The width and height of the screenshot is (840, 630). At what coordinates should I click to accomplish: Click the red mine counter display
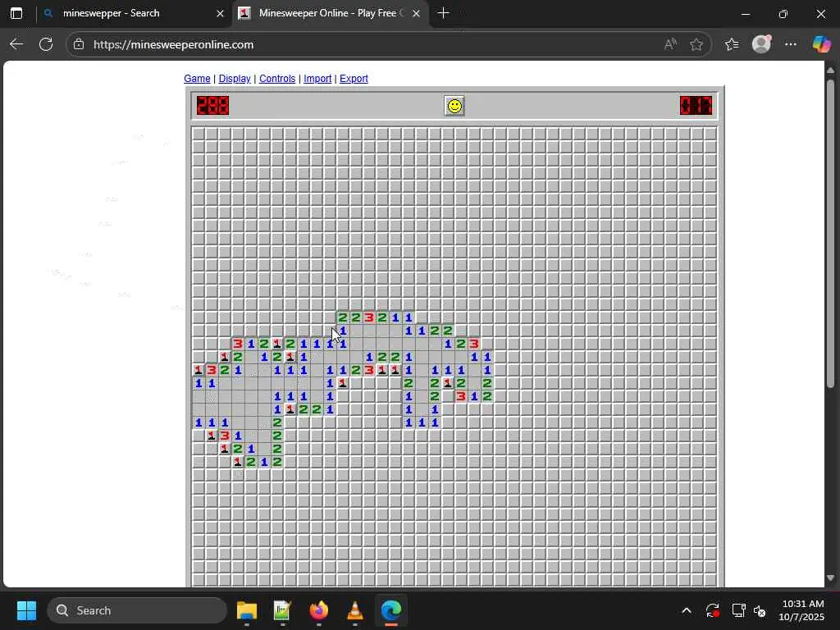click(212, 106)
